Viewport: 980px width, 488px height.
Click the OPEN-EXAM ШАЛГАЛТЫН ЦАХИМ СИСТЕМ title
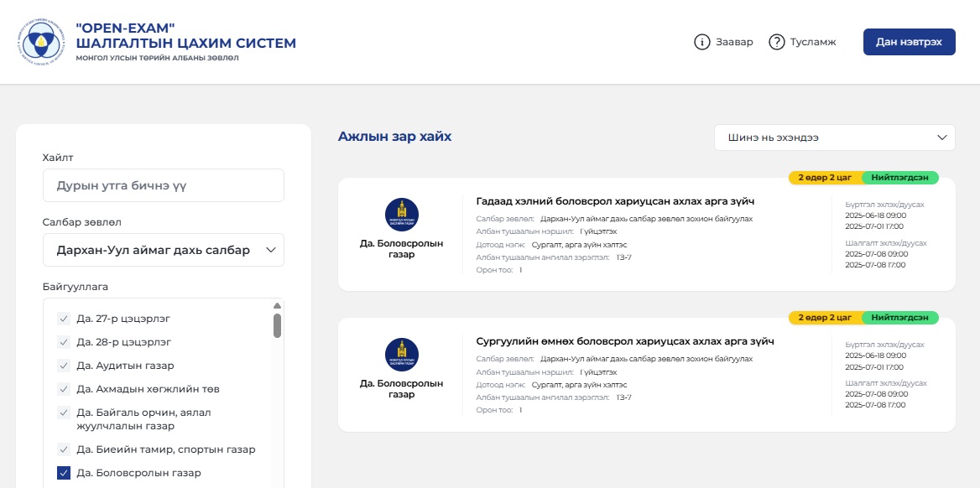pyautogui.click(x=185, y=36)
